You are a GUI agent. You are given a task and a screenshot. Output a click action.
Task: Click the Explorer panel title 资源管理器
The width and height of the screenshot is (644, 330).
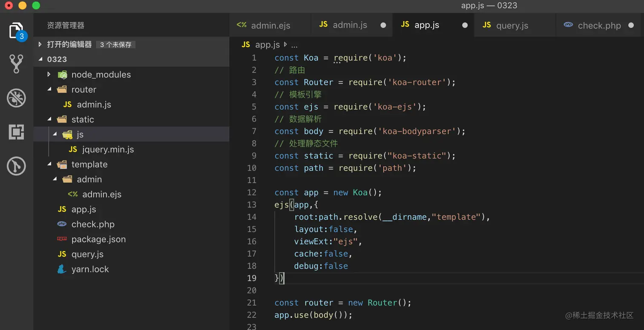(x=66, y=26)
